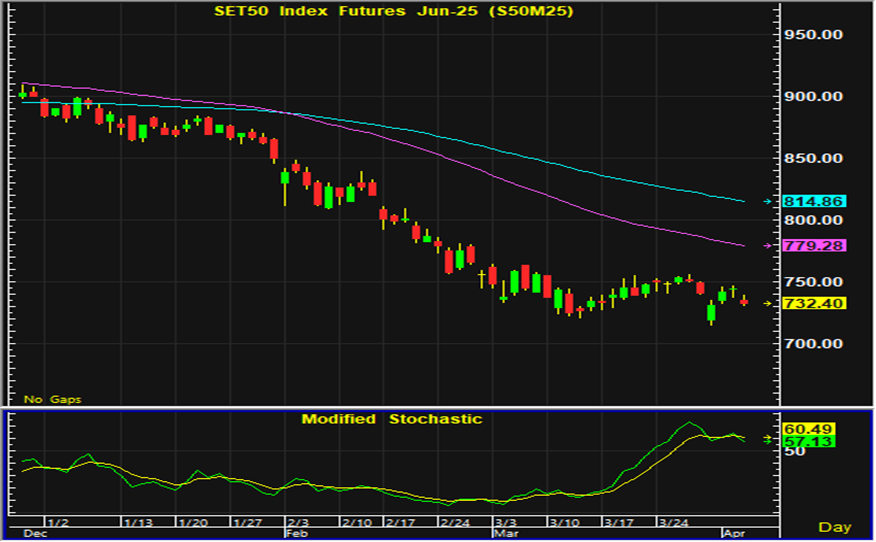876x542 pixels.
Task: Click the 1/27 date marker
Action: [247, 523]
